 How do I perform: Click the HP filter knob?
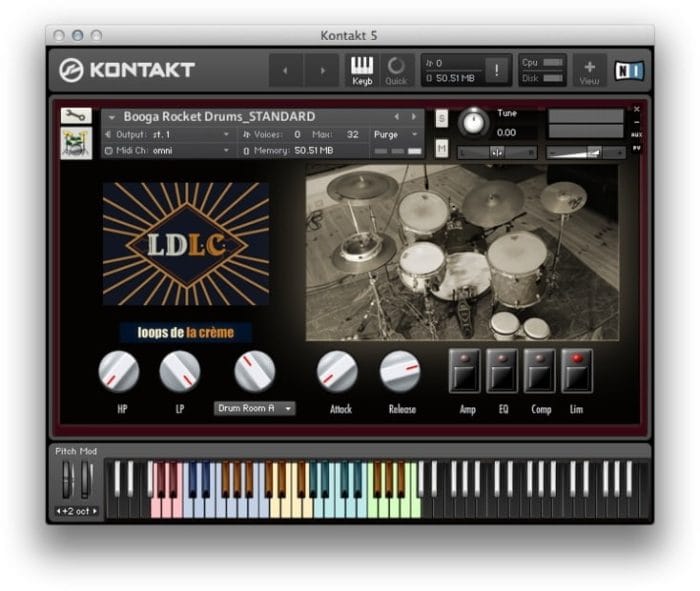(x=119, y=371)
